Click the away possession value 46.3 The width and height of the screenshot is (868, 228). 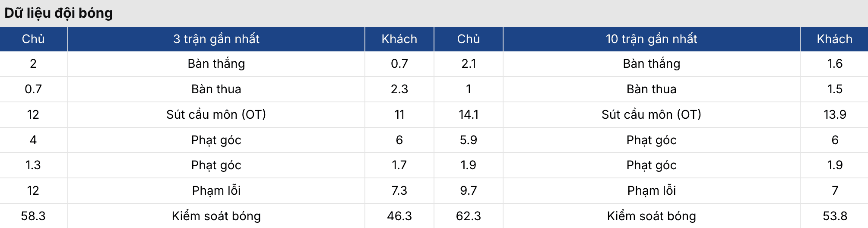click(x=399, y=216)
